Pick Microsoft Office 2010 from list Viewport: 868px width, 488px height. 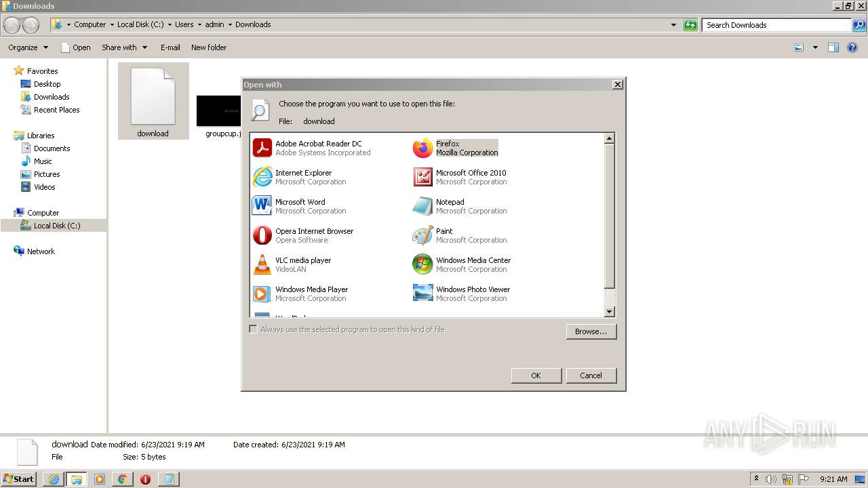[460, 177]
